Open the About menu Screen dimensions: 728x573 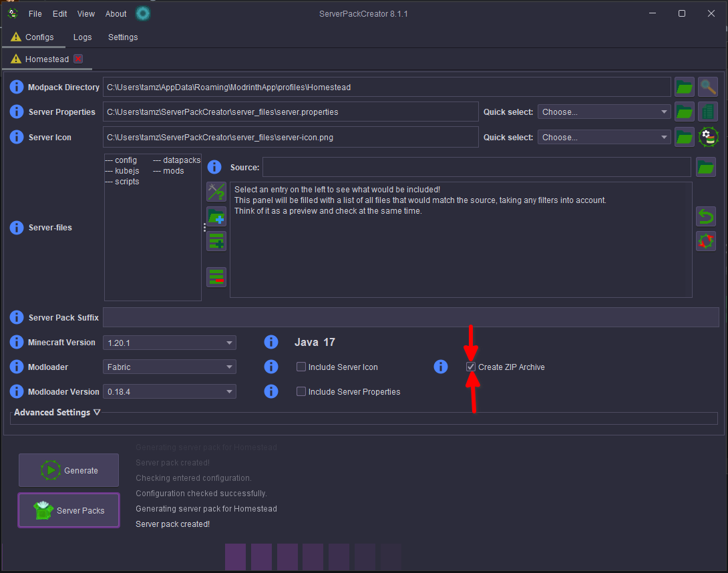[116, 14]
